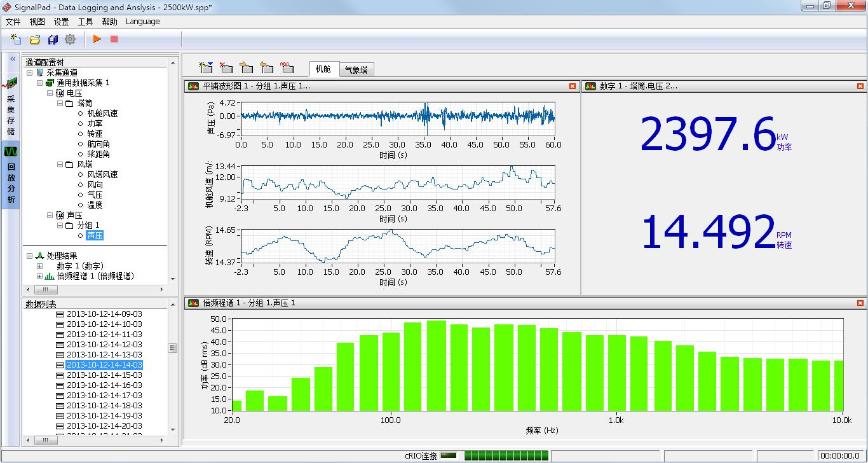Open the 工具 menu
The height and width of the screenshot is (463, 868).
tap(86, 22)
